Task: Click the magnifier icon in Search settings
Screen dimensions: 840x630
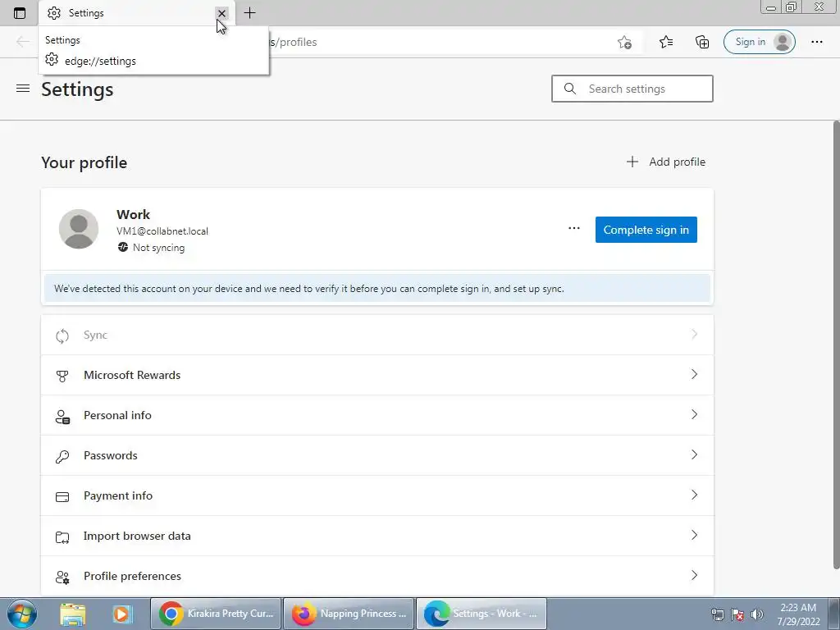Action: click(x=570, y=89)
